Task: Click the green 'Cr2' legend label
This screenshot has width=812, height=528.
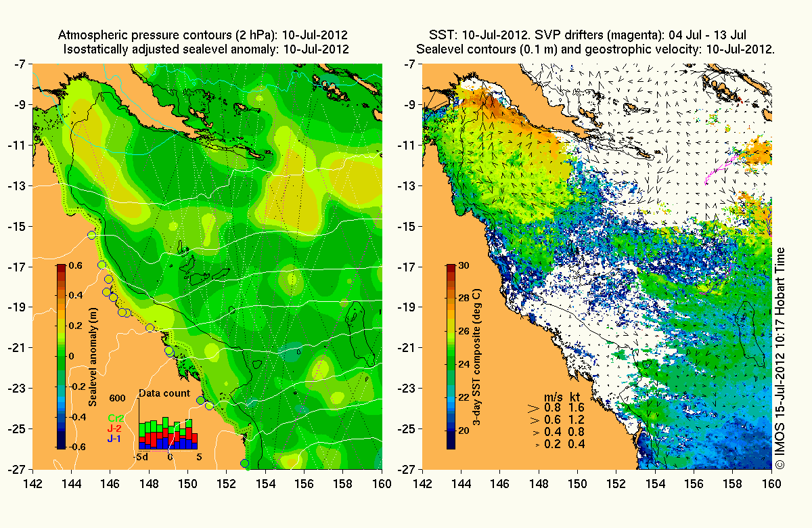Action: pos(115,420)
